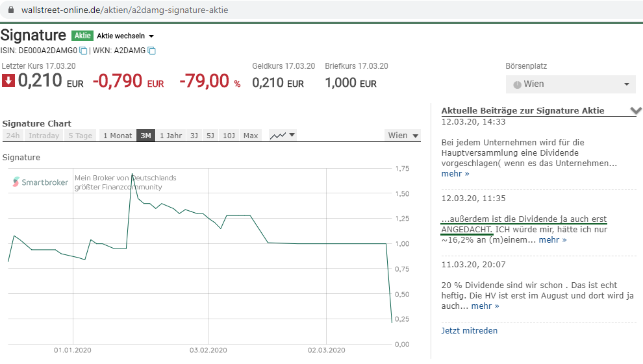Click the Jetzt mitreden link

coord(469,330)
